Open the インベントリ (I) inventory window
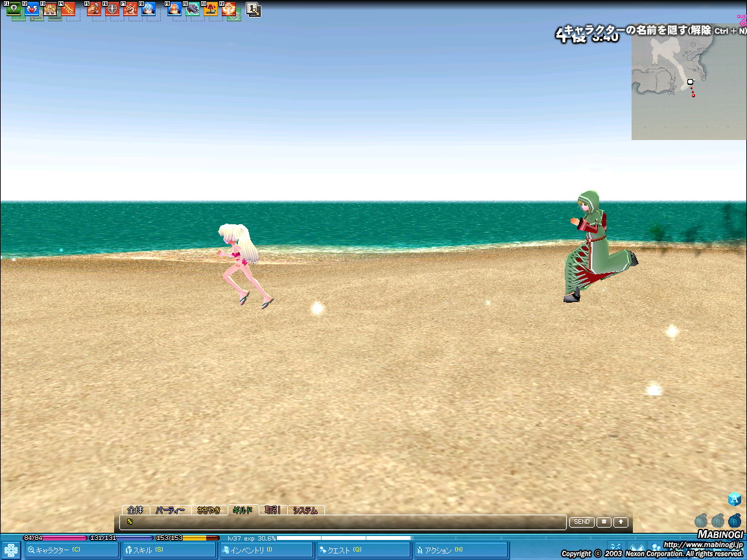Screen dimensions: 747x560 267,550
